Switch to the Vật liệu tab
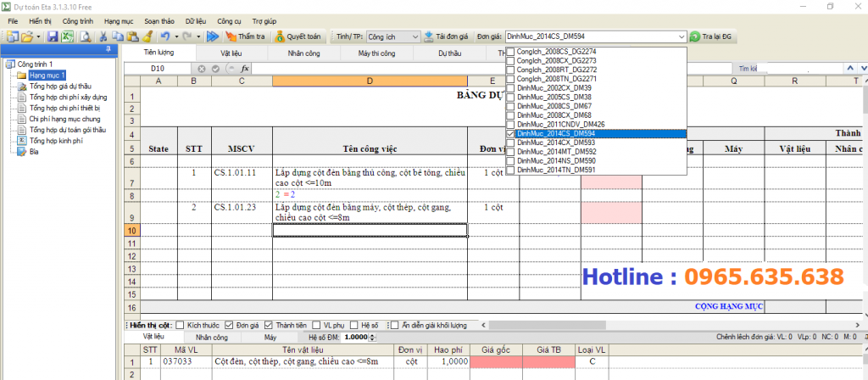 point(231,53)
